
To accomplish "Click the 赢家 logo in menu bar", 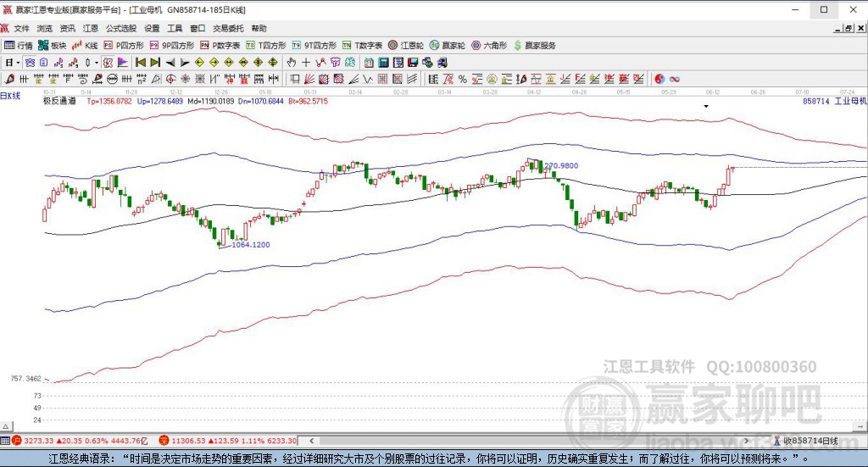I will [5, 28].
